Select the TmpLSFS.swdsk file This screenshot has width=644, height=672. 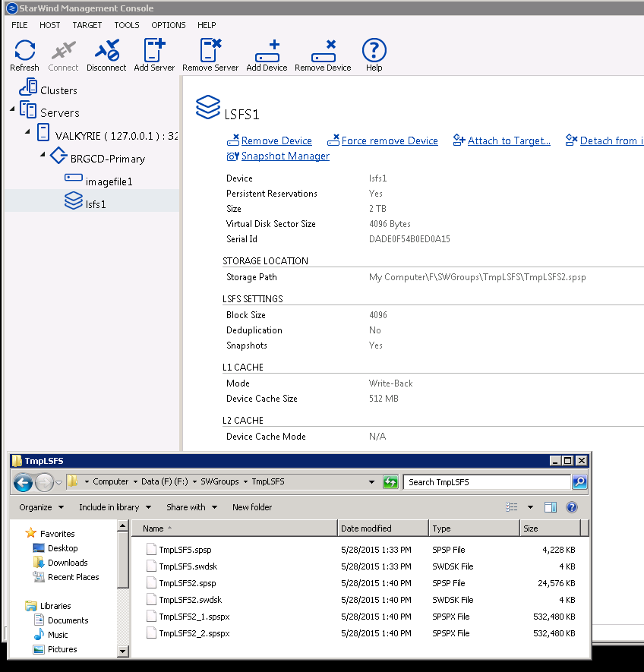pos(188,566)
